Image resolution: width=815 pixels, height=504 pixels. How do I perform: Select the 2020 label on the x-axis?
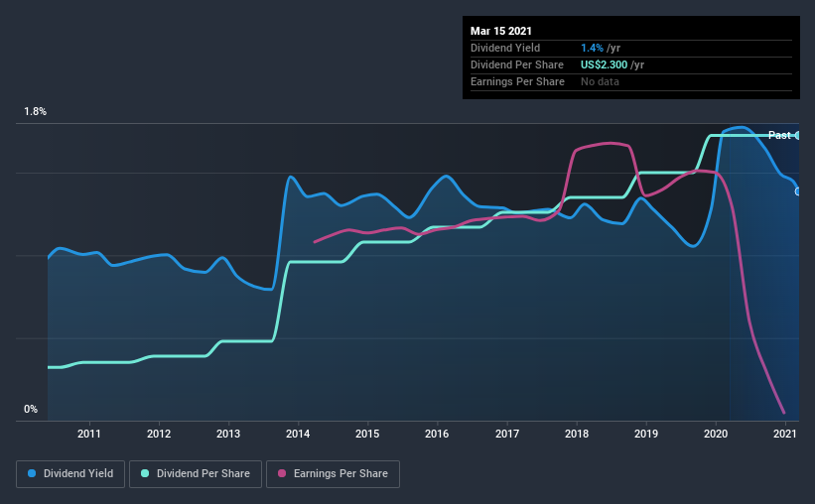[716, 434]
